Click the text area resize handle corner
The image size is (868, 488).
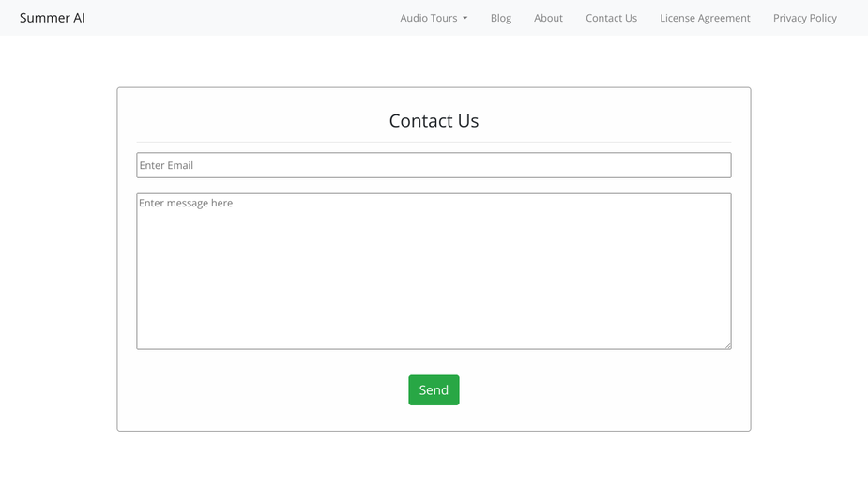(727, 345)
